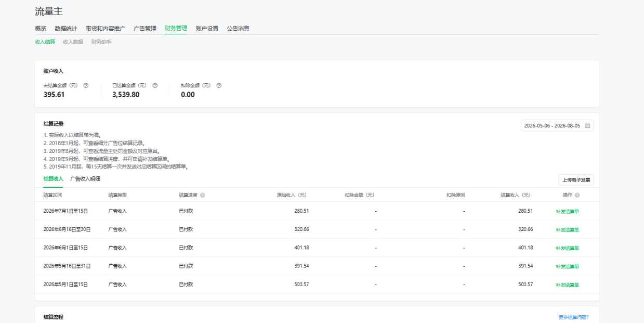Click help icon next to 结算进度 header
The image size is (644, 323).
point(202,195)
